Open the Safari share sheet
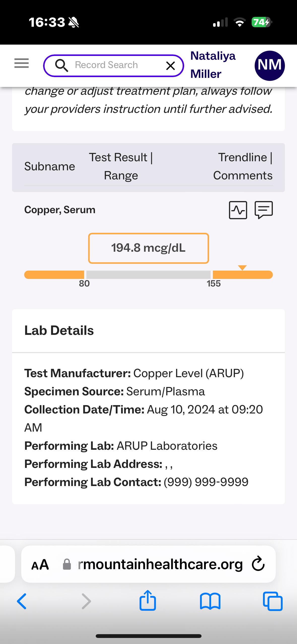This screenshot has height=644, width=297. [x=148, y=601]
